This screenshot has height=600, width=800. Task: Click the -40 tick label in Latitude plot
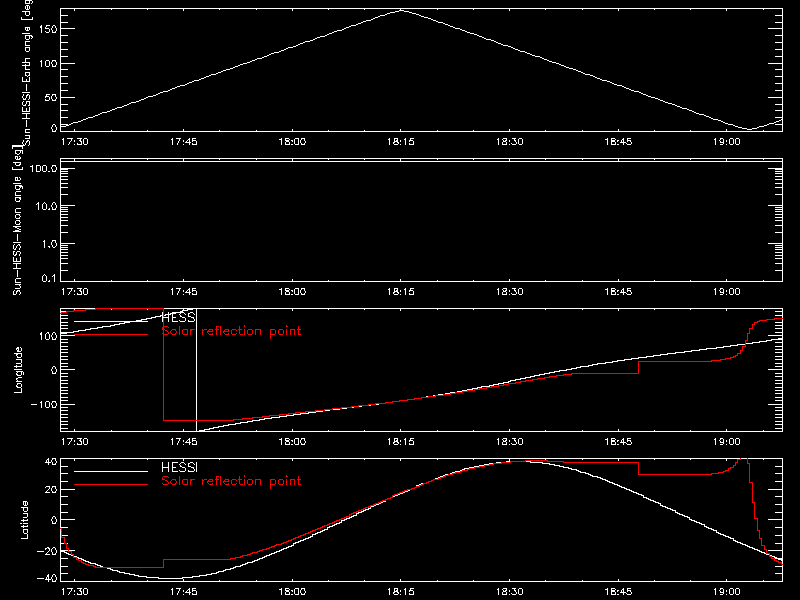pyautogui.click(x=47, y=579)
